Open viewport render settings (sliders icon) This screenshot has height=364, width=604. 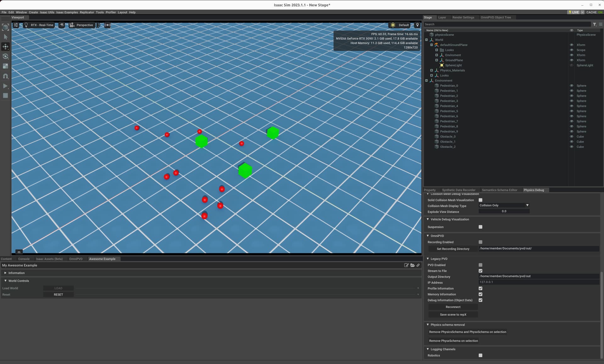(16, 25)
